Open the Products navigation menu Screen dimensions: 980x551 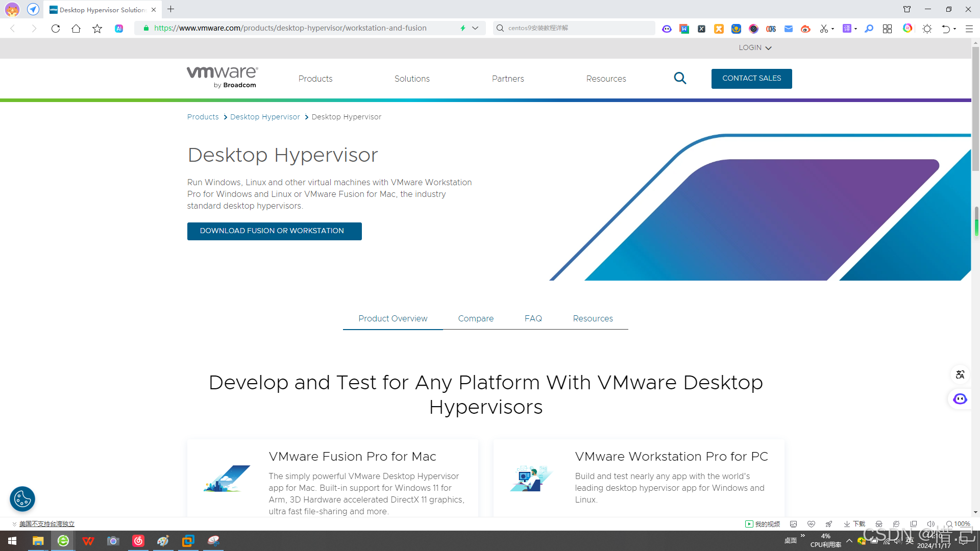pyautogui.click(x=315, y=79)
